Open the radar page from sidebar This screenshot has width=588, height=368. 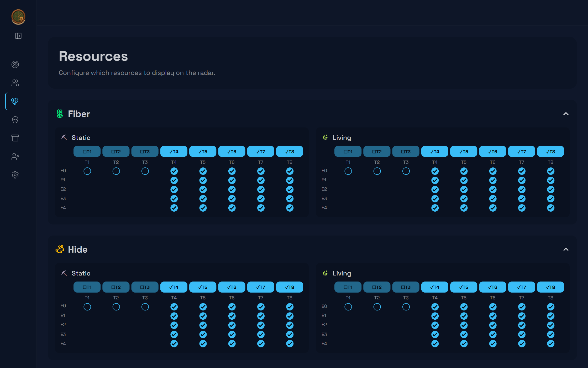(15, 64)
